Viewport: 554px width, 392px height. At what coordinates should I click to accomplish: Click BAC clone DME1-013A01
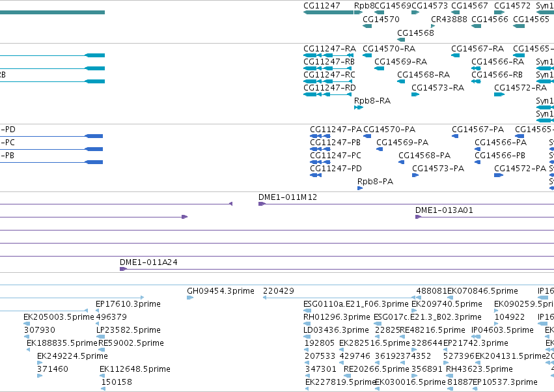point(444,210)
